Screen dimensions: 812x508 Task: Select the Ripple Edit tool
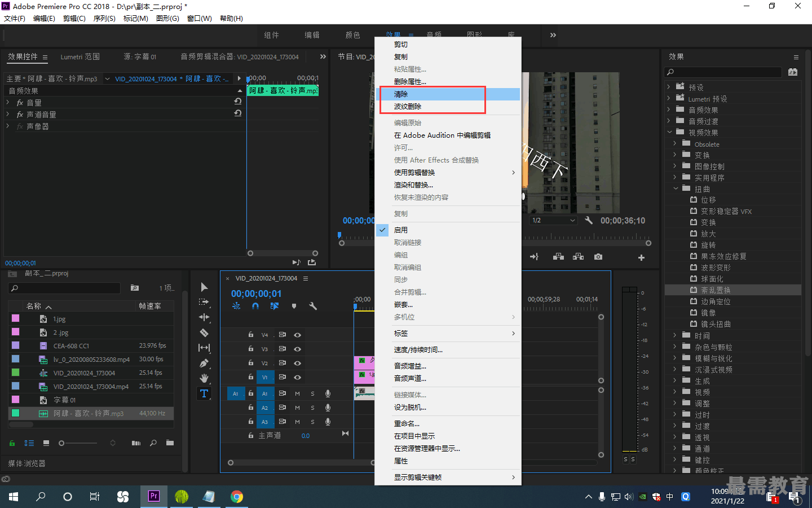(x=204, y=318)
